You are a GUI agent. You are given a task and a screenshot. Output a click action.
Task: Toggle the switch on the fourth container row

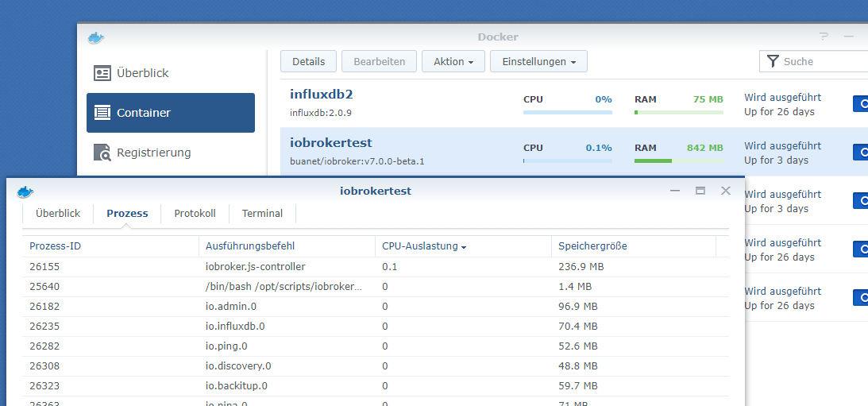(x=860, y=249)
